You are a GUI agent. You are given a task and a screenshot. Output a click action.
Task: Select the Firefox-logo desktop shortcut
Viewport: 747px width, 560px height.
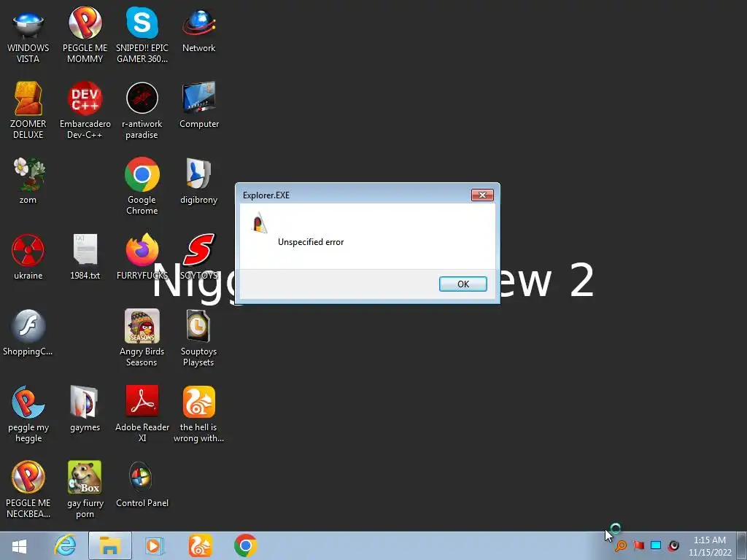(x=142, y=257)
